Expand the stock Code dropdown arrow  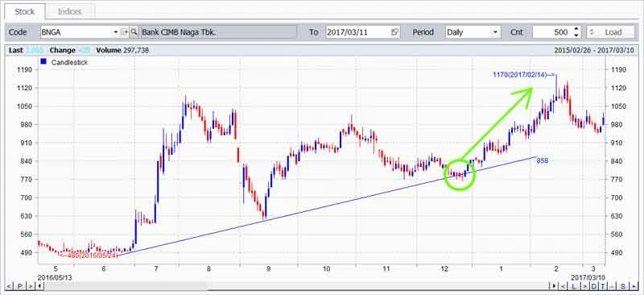pos(115,32)
